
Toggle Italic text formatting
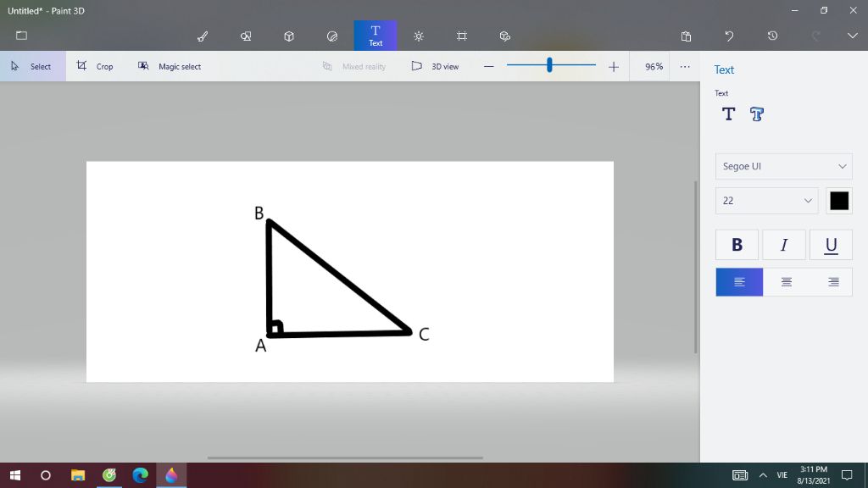(x=784, y=245)
